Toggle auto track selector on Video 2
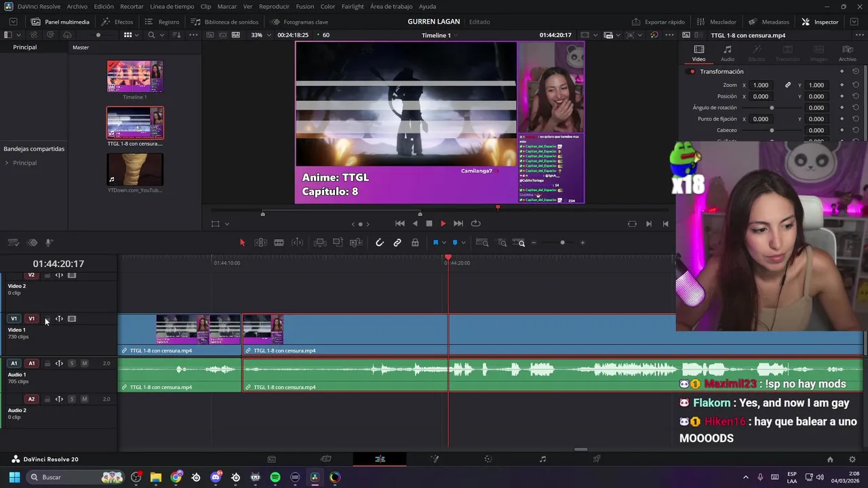Viewport: 868px width, 488px height. pyautogui.click(x=59, y=275)
